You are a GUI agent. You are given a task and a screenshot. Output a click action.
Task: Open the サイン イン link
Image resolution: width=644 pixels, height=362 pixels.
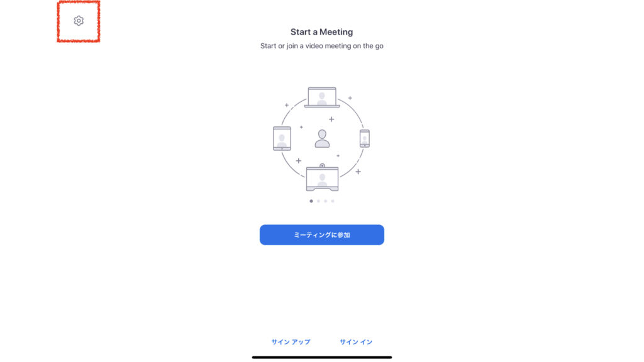pyautogui.click(x=356, y=342)
